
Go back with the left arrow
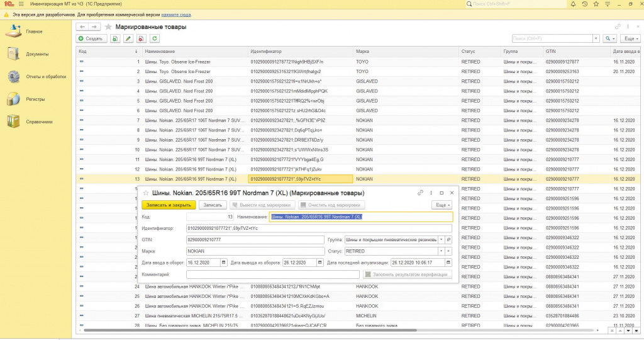point(82,26)
